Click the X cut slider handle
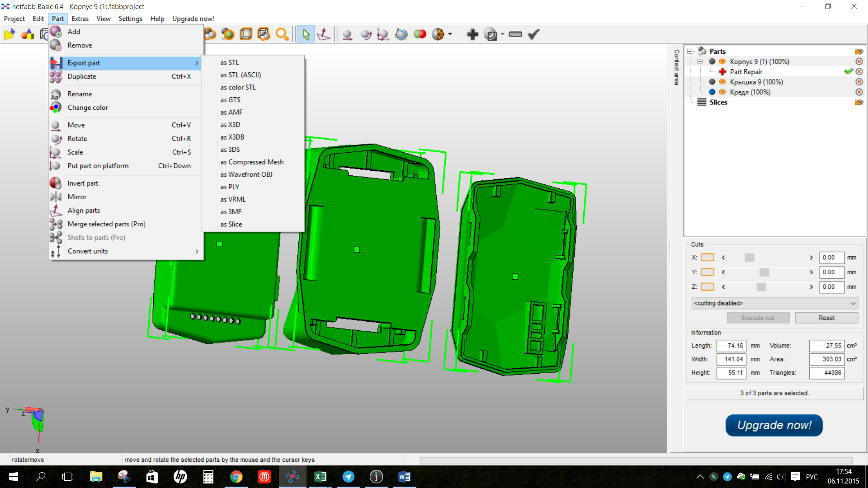 [750, 258]
